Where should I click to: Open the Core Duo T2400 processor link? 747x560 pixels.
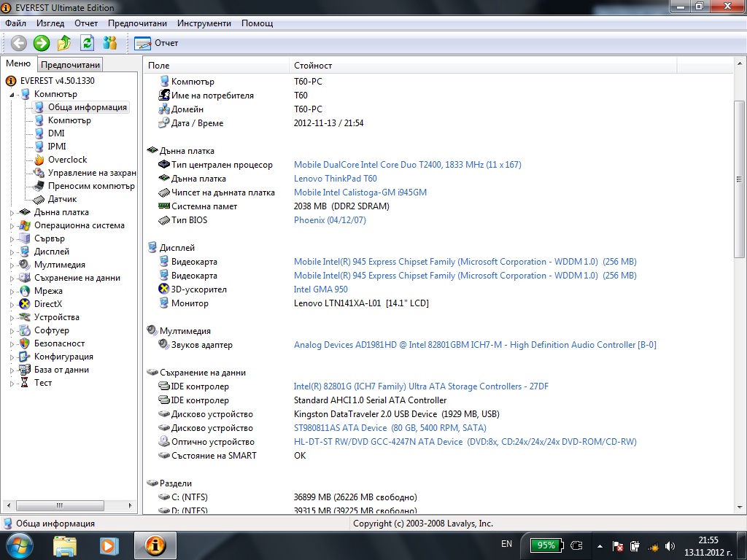click(407, 164)
